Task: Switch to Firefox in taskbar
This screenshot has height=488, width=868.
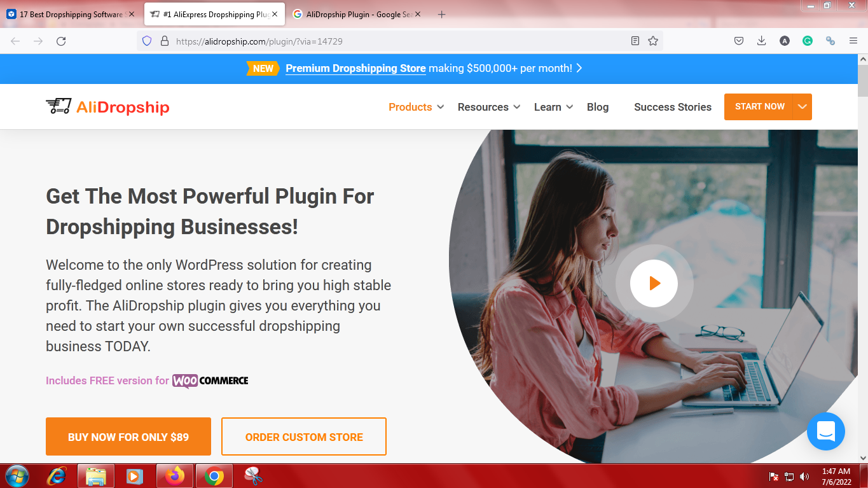Action: coord(174,476)
